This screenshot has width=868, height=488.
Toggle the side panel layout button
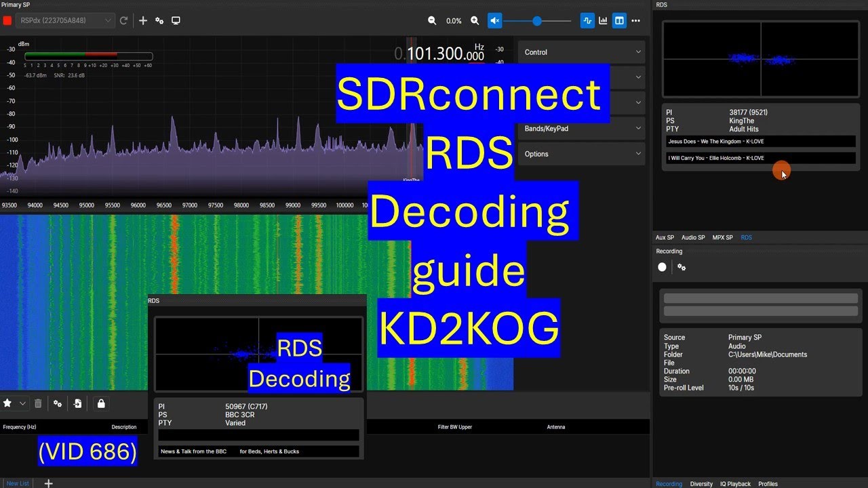619,21
